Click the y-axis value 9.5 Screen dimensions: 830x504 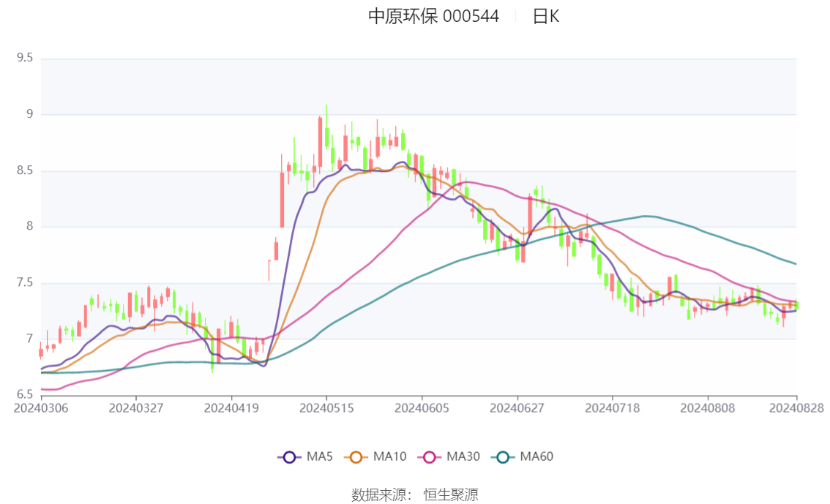click(x=24, y=58)
